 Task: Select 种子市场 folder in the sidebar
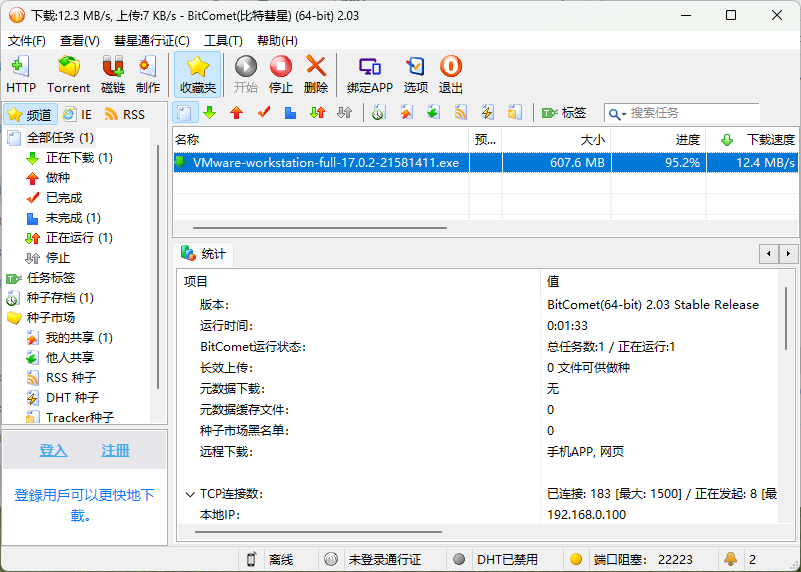[x=51, y=318]
